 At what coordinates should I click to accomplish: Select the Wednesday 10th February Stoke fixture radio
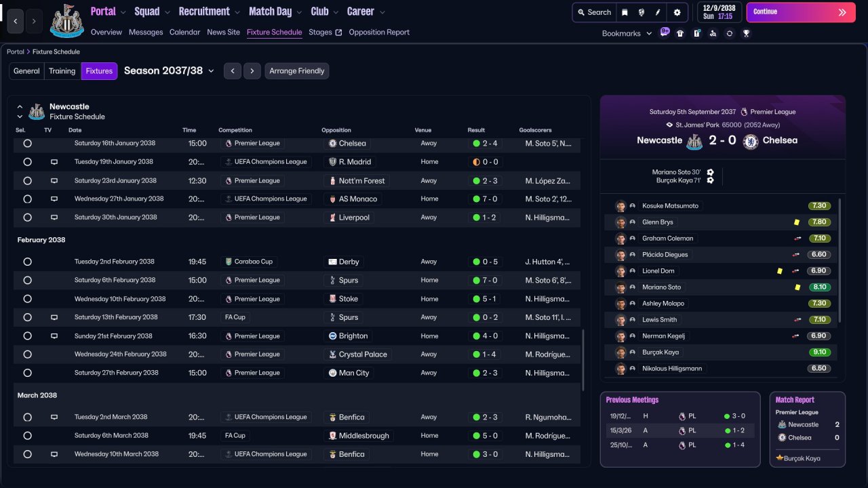[27, 299]
